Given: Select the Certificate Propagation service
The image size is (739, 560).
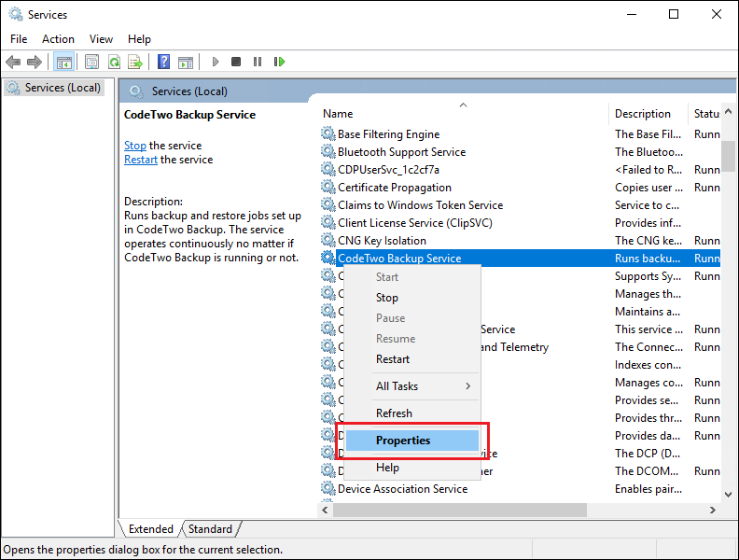Looking at the screenshot, I should point(520,187).
